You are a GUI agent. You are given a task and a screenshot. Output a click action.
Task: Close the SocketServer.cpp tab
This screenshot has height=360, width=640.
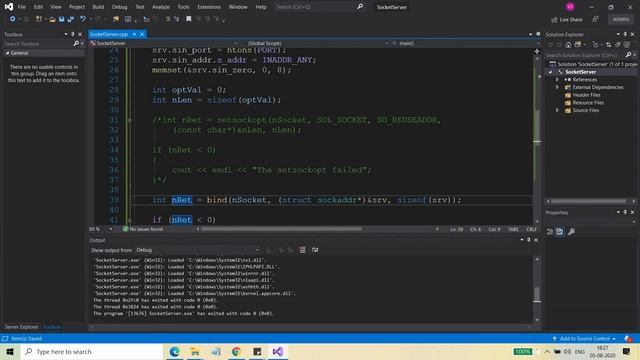[x=142, y=34]
